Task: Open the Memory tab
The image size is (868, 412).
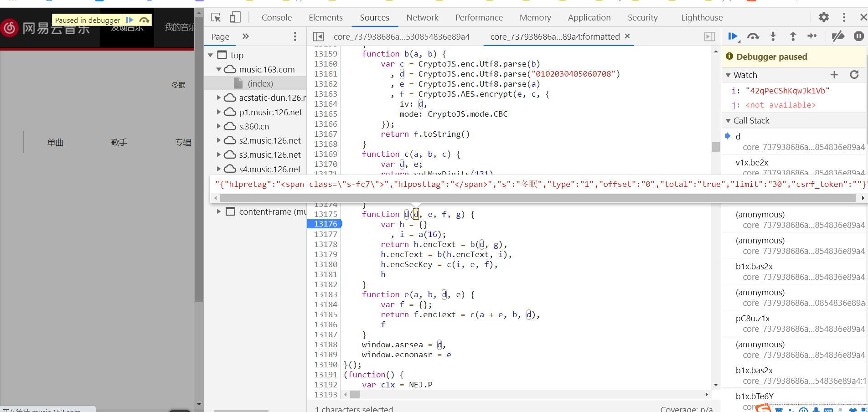Action: click(x=535, y=17)
